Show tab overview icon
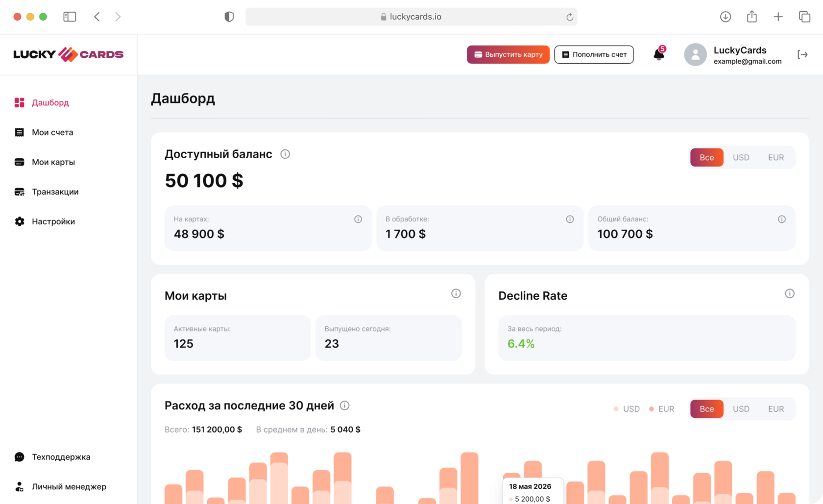The image size is (823, 504). pyautogui.click(x=804, y=17)
